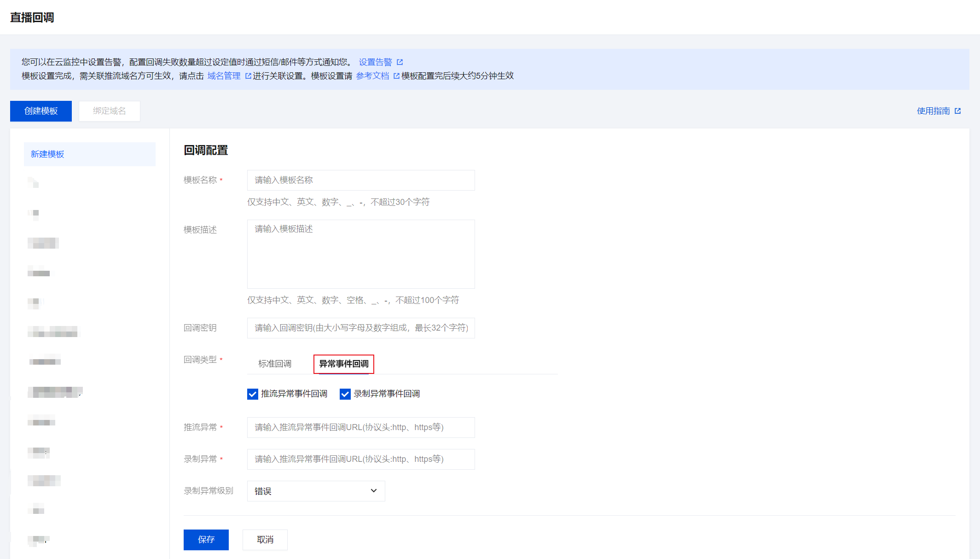Click external link icon next to 使用指南

pos(958,111)
